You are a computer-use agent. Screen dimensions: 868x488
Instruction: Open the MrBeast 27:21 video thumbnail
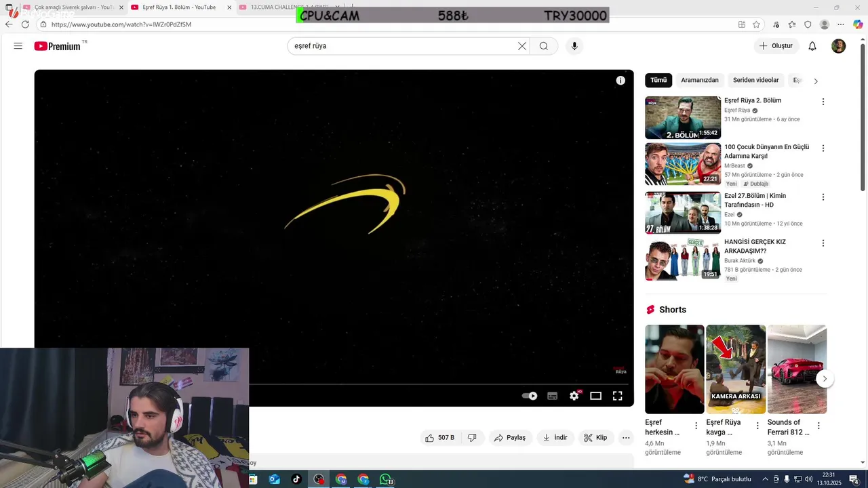click(x=683, y=164)
